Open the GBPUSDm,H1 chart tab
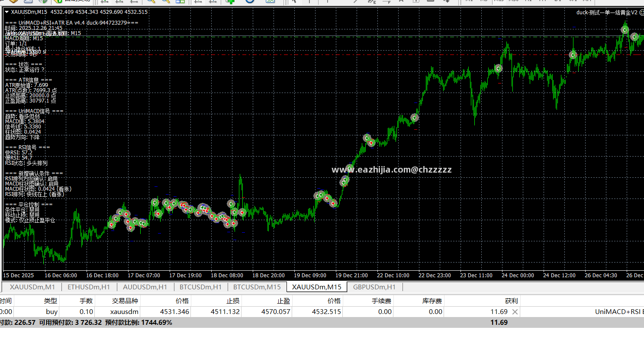The image size is (644, 346). tap(374, 287)
